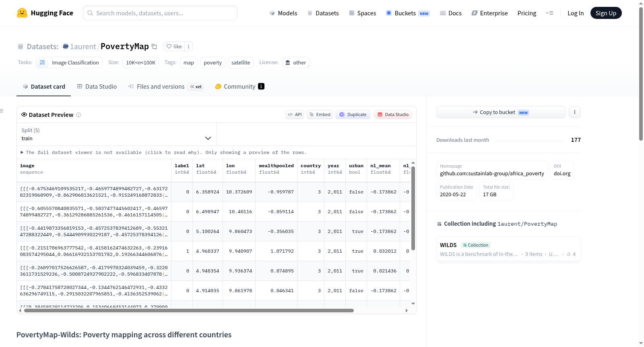The height and width of the screenshot is (347, 644).
Task: Like the PovertyMap dataset
Action: click(174, 46)
